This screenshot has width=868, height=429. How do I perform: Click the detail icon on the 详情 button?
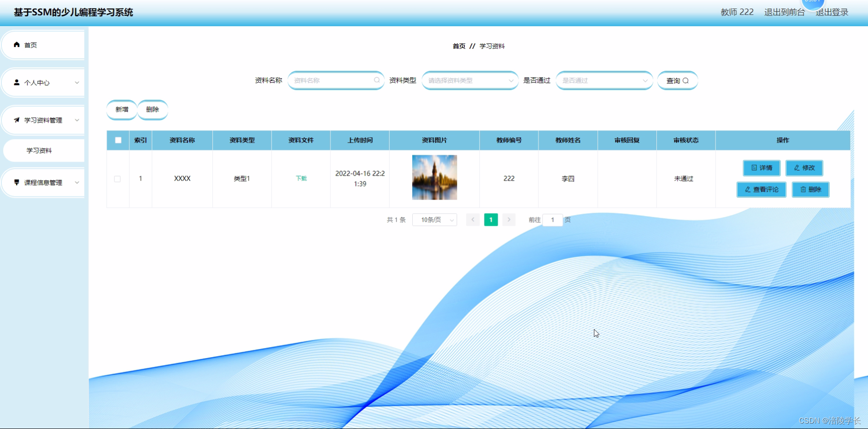pos(753,168)
